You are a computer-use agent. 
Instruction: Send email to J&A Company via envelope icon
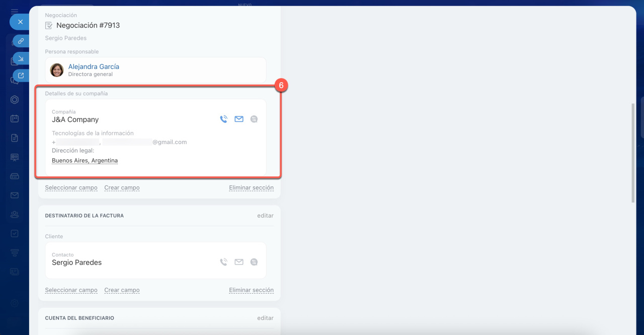pos(239,119)
